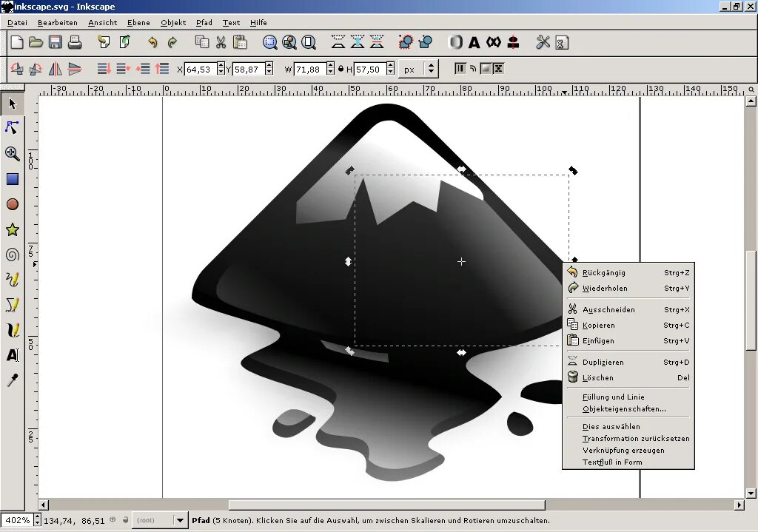Screen dimensions: 758x532
Task: Toggle the width/height ratio lock
Action: click(341, 69)
